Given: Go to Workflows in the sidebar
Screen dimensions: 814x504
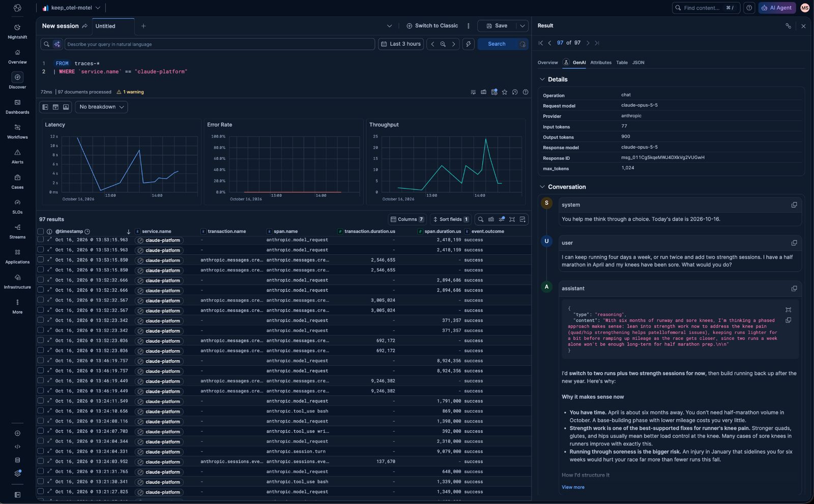Looking at the screenshot, I should coord(17,131).
